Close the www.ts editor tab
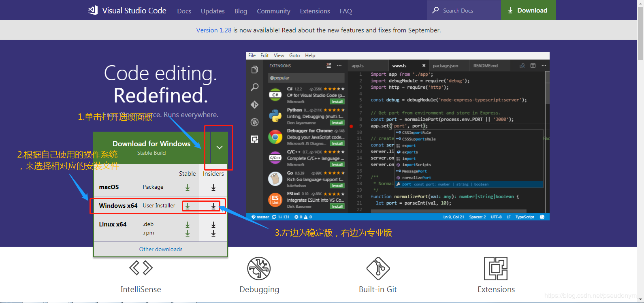 click(x=424, y=66)
